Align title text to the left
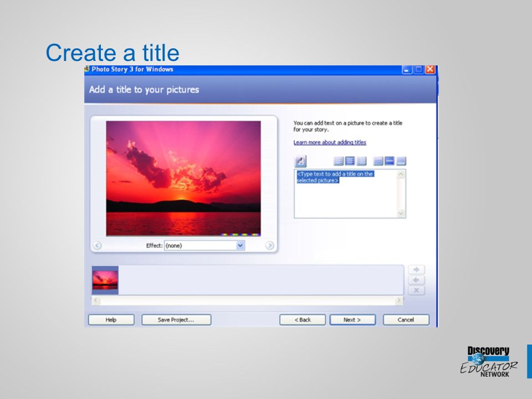 click(x=339, y=161)
